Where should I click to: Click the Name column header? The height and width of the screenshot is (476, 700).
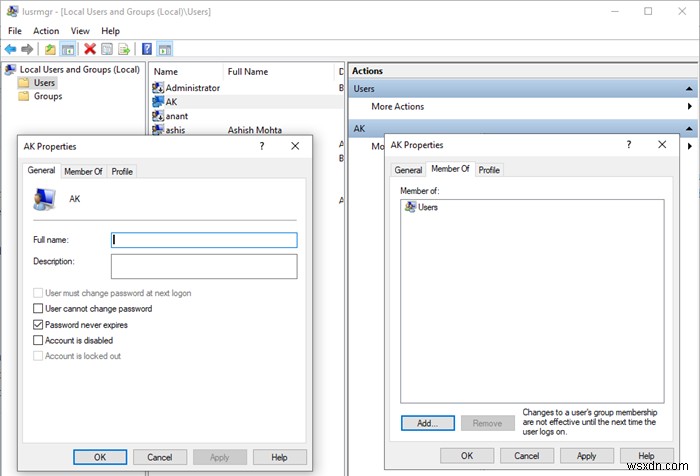pos(187,71)
